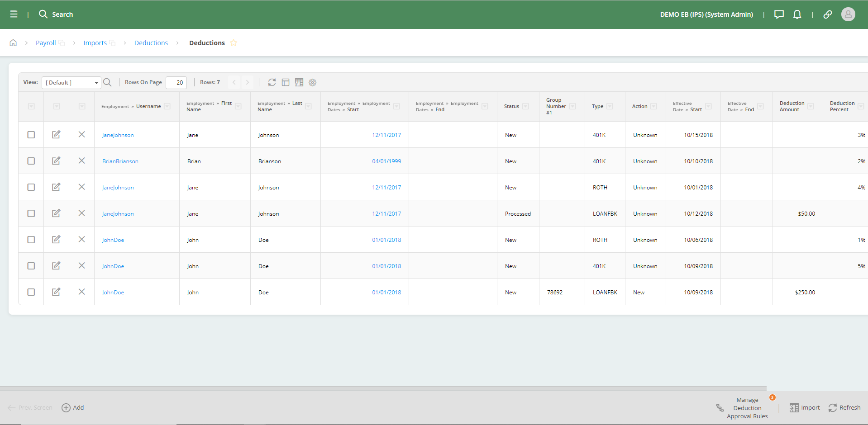Go to next page of rows
868x425 pixels.
tap(248, 82)
